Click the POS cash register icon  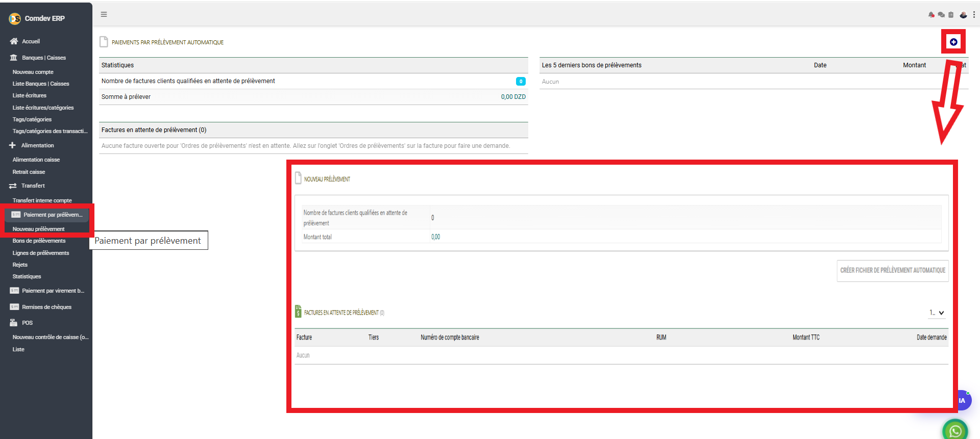14,323
